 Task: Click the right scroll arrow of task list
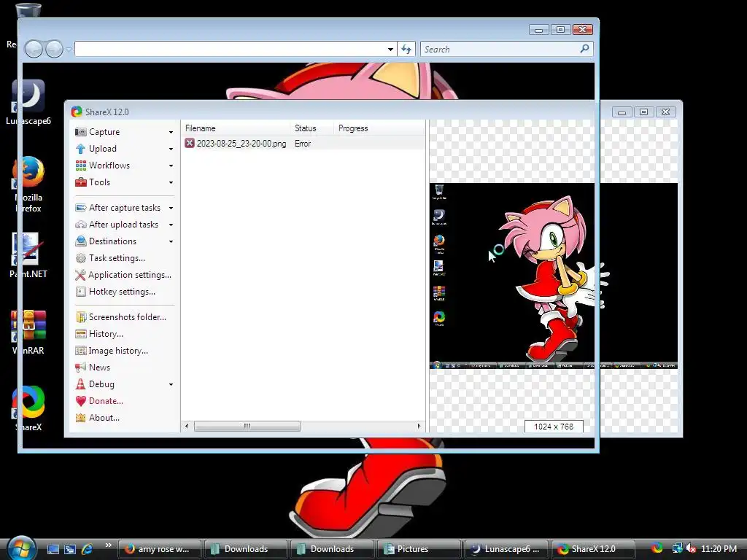[x=419, y=426]
